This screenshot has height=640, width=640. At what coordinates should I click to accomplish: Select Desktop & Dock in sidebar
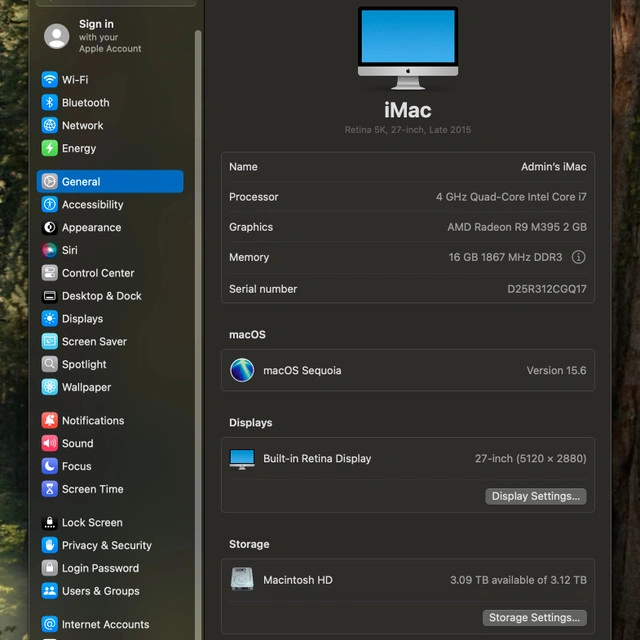(101, 296)
